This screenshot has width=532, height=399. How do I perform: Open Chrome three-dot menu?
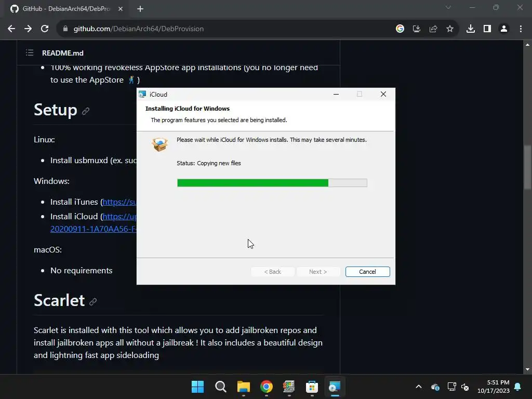point(521,29)
